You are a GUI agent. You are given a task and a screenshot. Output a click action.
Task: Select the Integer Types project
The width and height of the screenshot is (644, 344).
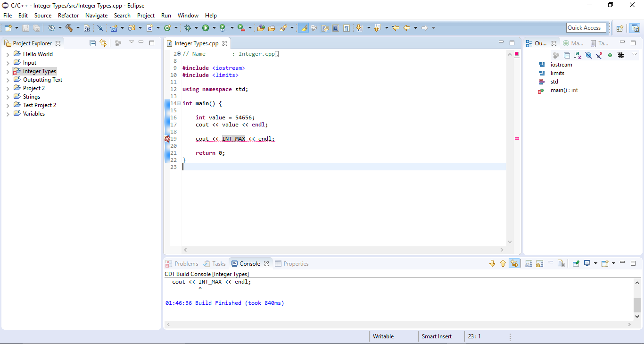tap(39, 71)
